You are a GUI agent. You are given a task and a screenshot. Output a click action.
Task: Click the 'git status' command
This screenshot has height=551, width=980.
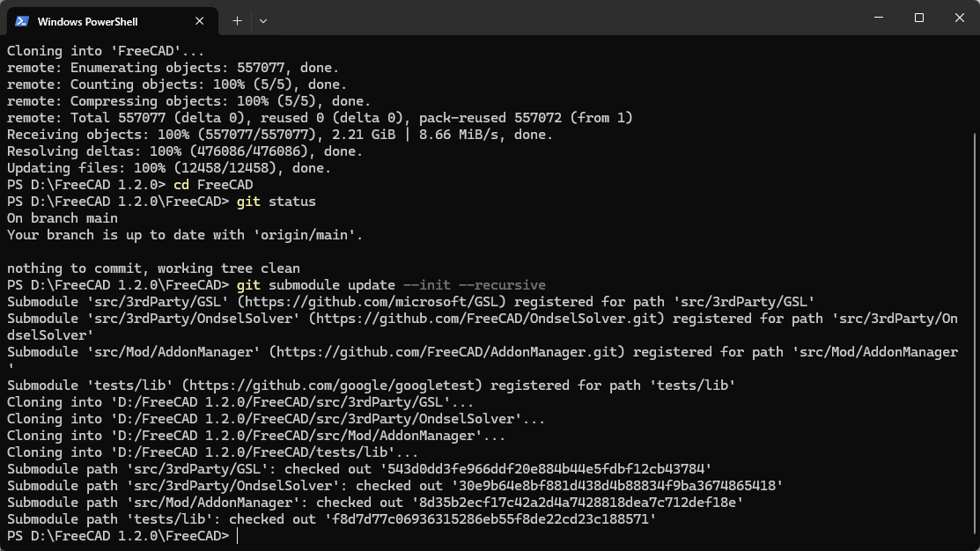pyautogui.click(x=276, y=202)
